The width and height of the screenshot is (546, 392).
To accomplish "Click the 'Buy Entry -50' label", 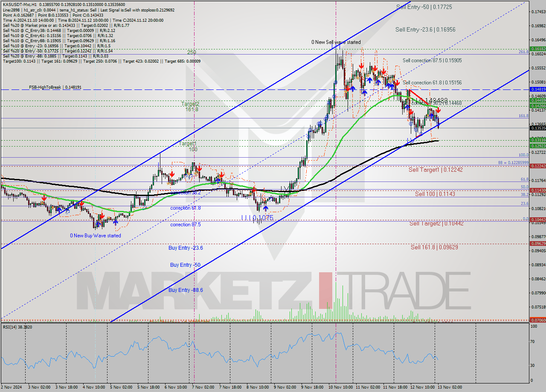I will point(185,265).
